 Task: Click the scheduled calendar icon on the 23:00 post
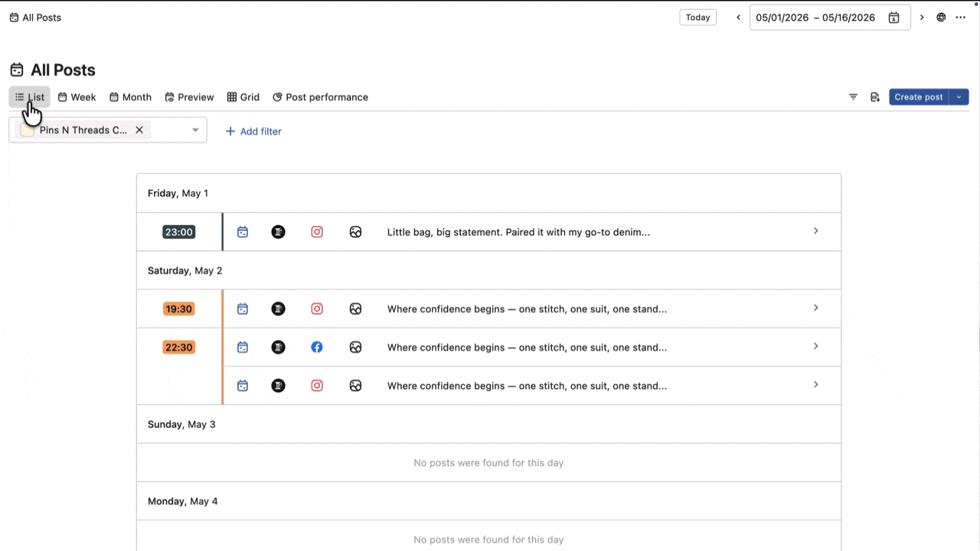(x=243, y=232)
